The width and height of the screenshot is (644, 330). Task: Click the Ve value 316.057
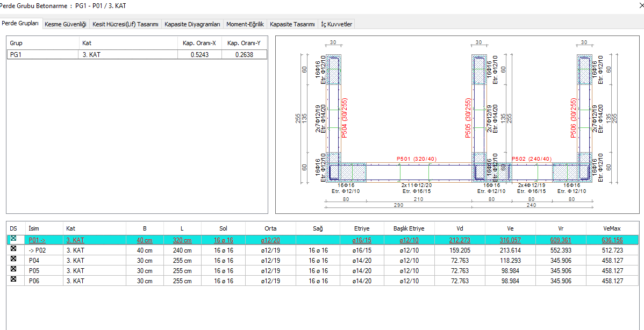click(511, 240)
